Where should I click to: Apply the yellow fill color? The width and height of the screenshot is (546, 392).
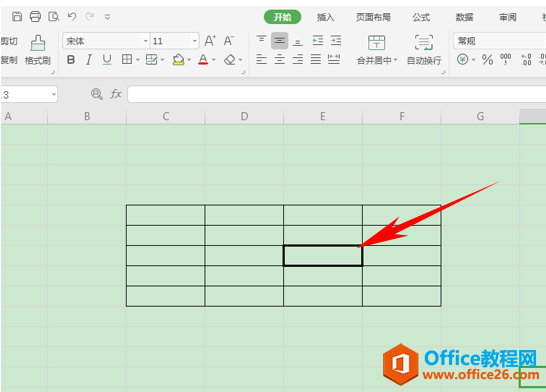(x=178, y=60)
